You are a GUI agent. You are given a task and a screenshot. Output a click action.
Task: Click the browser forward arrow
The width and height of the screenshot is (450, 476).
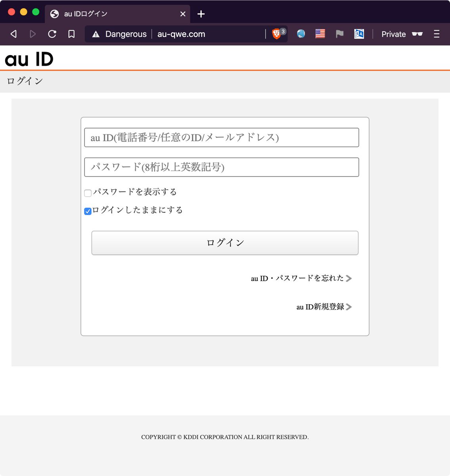[x=33, y=34]
